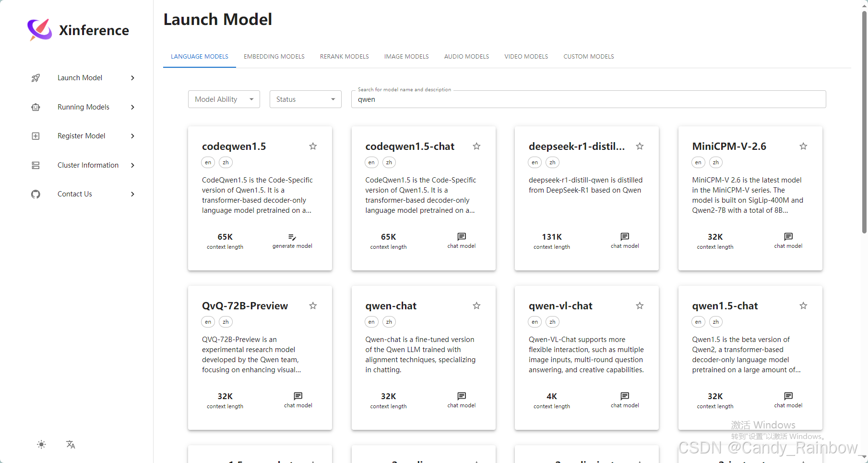Favorite codeqwen1.5 with its star
This screenshot has height=463, width=868.
313,146
